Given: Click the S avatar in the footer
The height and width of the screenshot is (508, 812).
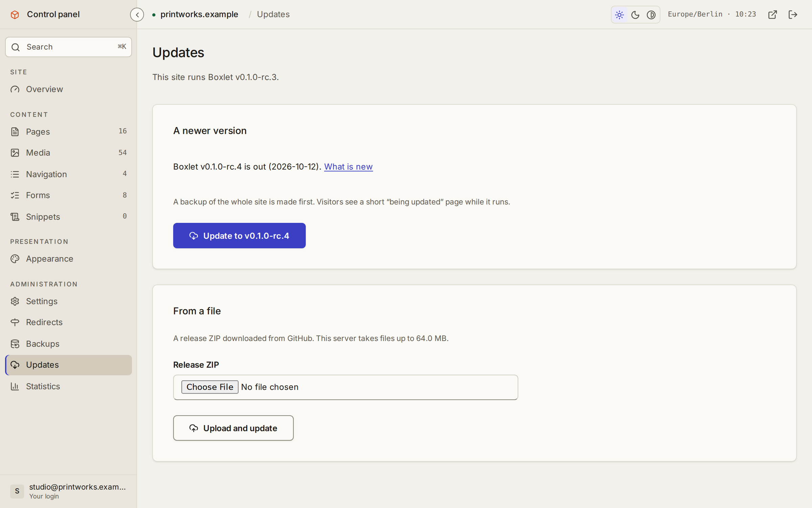Looking at the screenshot, I should (x=17, y=491).
